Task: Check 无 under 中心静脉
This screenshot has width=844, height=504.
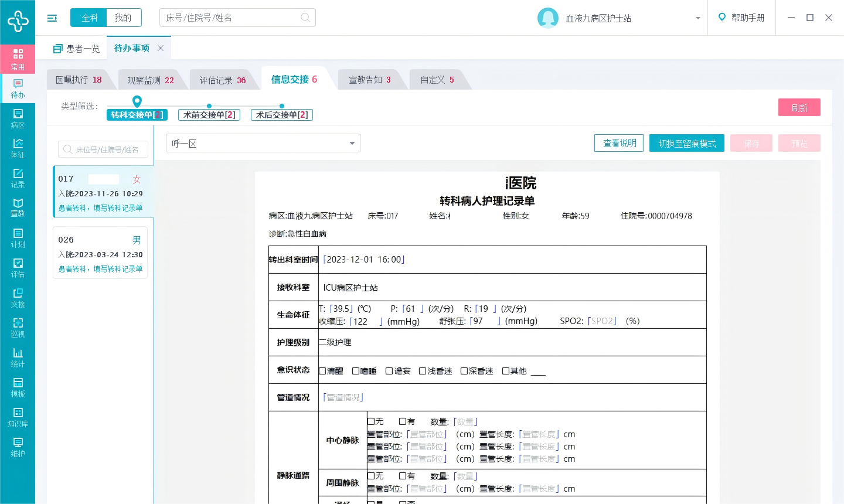Action: 371,421
